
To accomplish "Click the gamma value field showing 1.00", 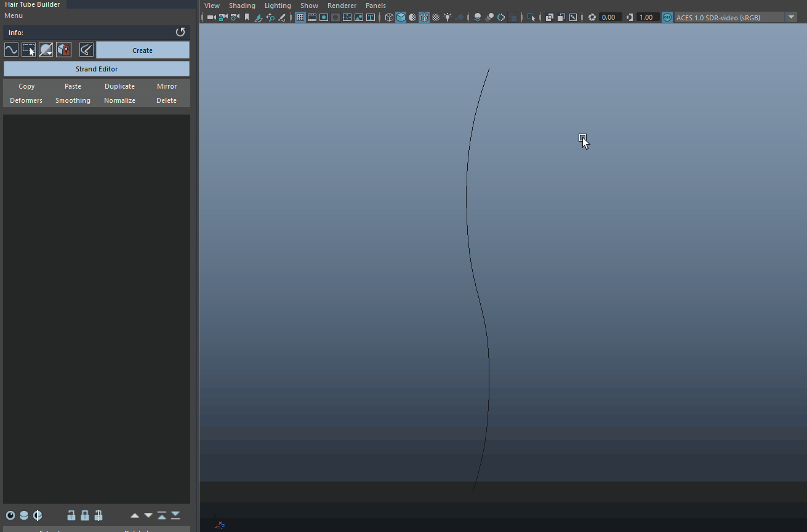I will [646, 17].
